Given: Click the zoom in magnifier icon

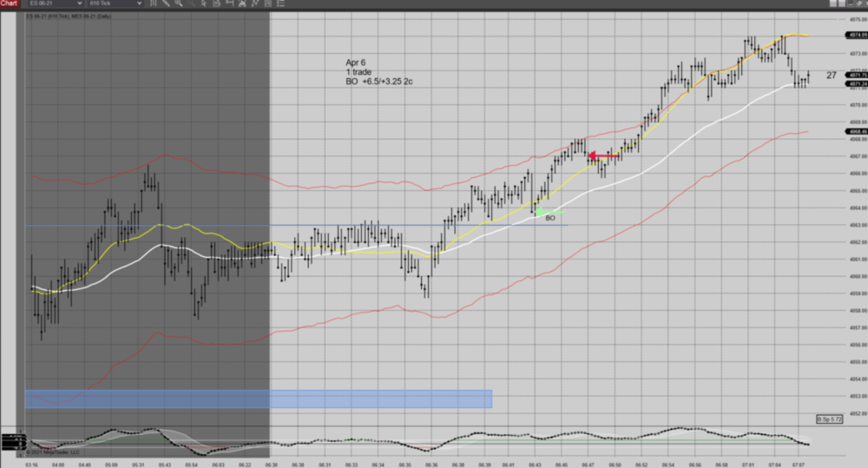Looking at the screenshot, I should click(x=178, y=3).
